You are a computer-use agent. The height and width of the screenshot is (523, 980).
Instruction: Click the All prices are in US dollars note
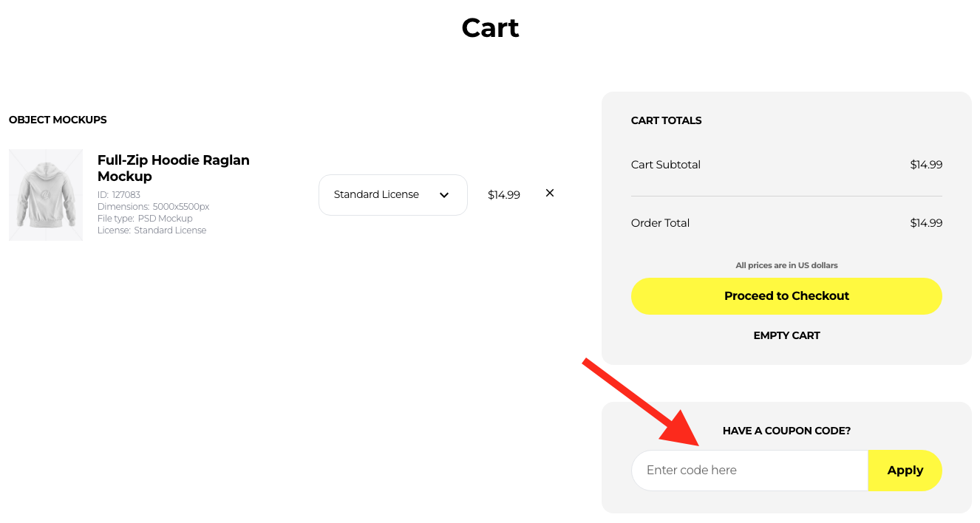point(786,265)
